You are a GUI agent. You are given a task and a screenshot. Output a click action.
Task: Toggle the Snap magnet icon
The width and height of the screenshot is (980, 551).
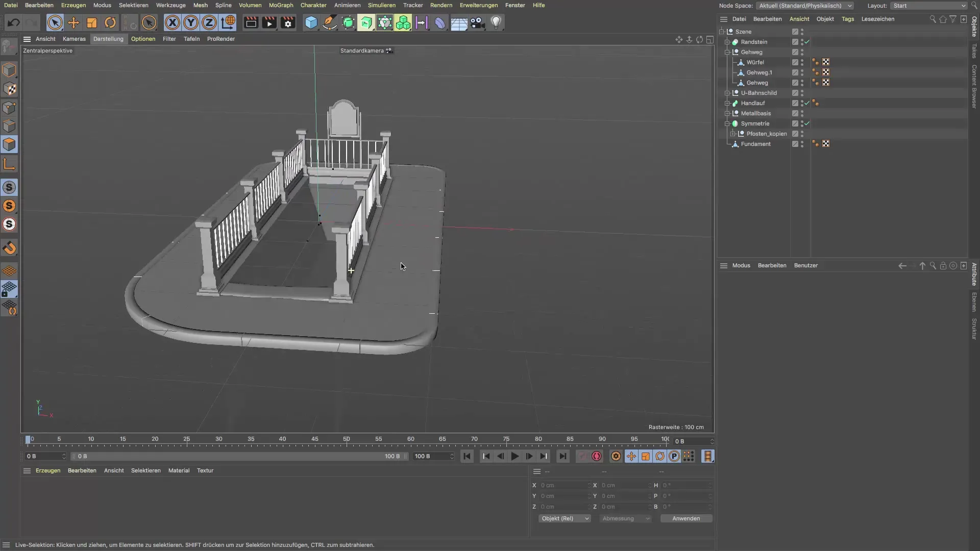9,248
